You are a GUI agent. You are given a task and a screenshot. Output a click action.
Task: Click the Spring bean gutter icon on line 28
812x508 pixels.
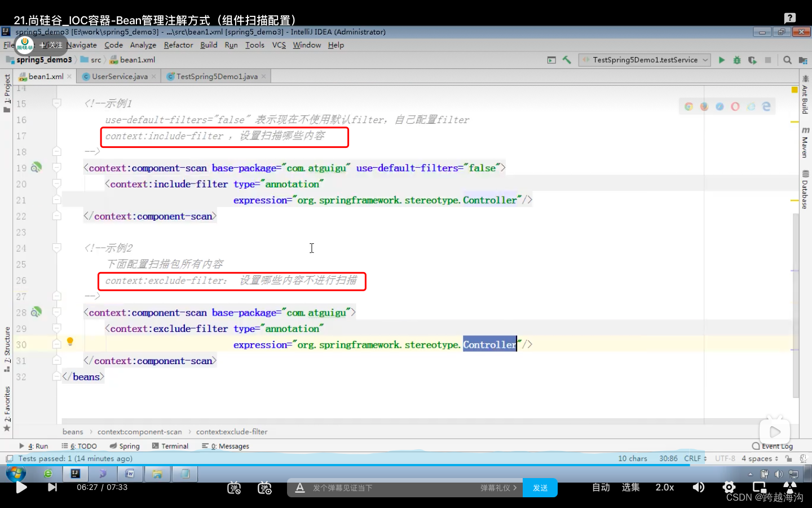pos(36,312)
